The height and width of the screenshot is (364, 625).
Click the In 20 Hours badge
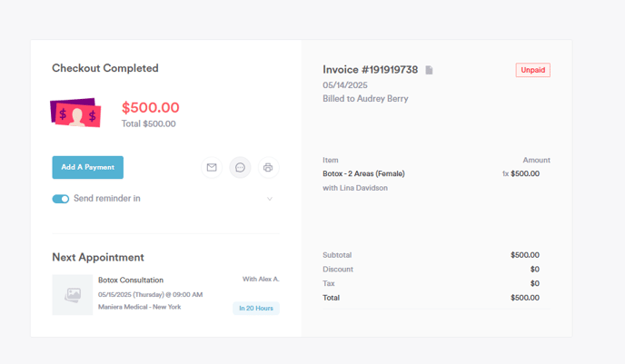(x=256, y=309)
